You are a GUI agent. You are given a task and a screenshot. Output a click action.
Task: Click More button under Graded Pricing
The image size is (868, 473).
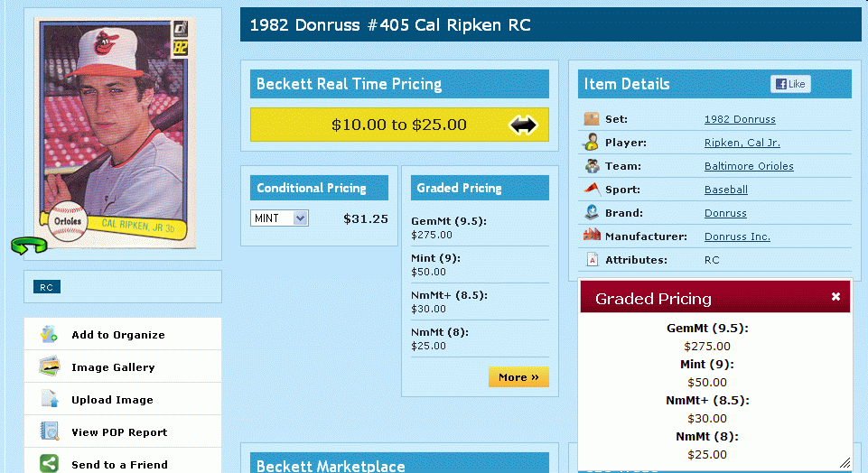pyautogui.click(x=518, y=376)
